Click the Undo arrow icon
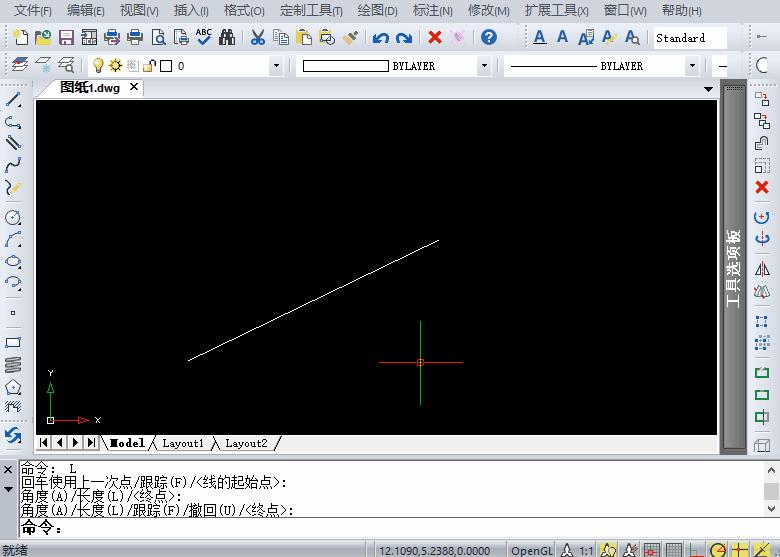Image resolution: width=780 pixels, height=557 pixels. pyautogui.click(x=380, y=38)
